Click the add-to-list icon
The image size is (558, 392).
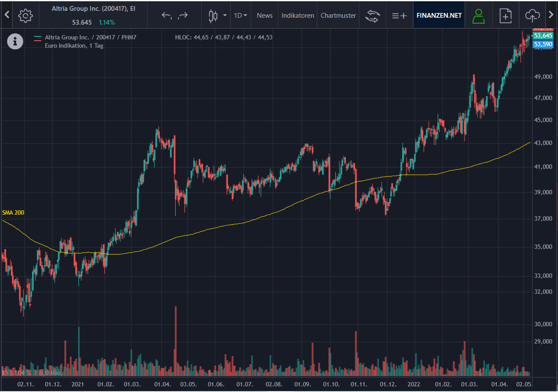point(399,16)
